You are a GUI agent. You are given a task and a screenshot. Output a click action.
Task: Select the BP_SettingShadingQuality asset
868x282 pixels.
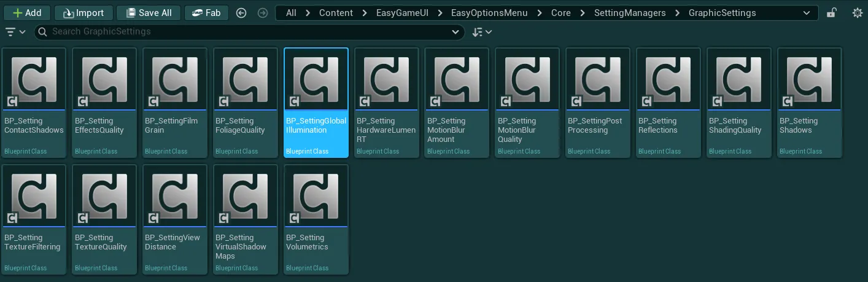pyautogui.click(x=739, y=103)
